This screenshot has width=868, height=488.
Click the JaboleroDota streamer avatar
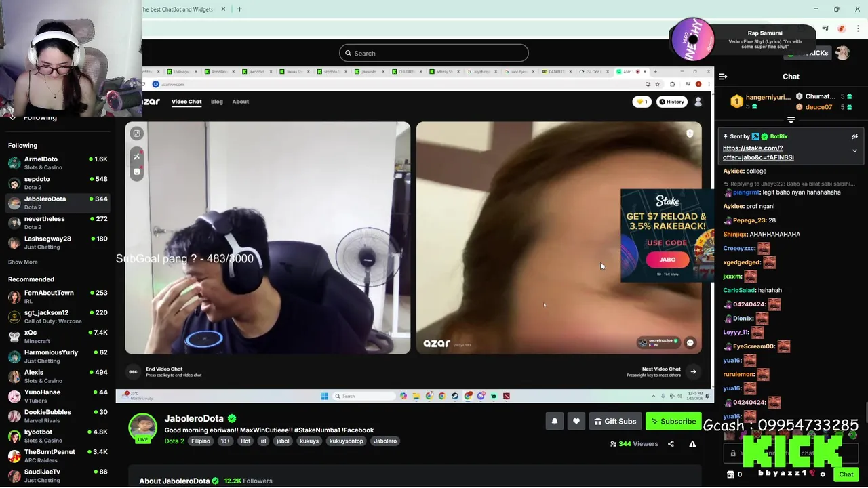(x=142, y=427)
